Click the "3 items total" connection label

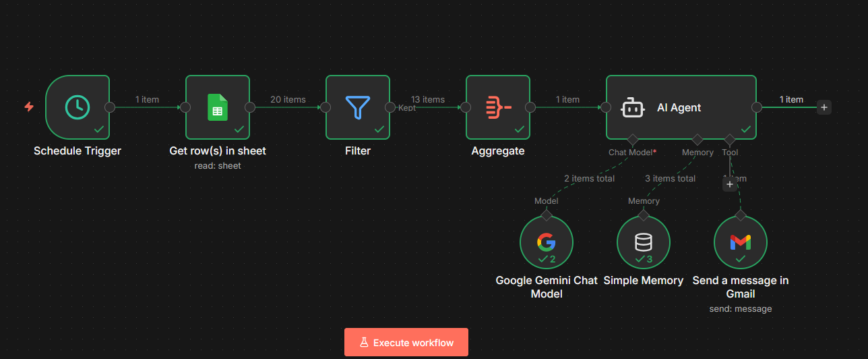670,178
